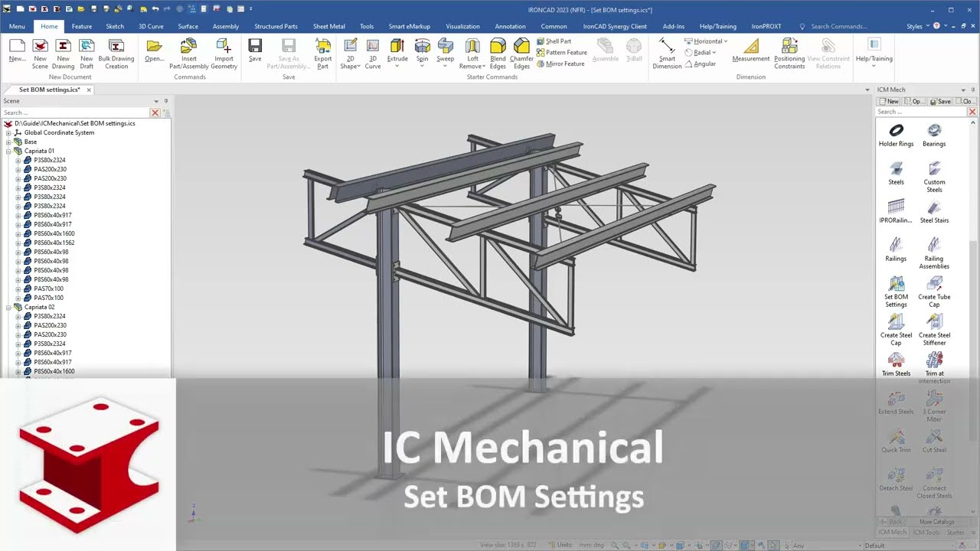The height and width of the screenshot is (551, 980).
Task: Select the root Set BOM settings.ics tree node
Action: pyautogui.click(x=75, y=123)
